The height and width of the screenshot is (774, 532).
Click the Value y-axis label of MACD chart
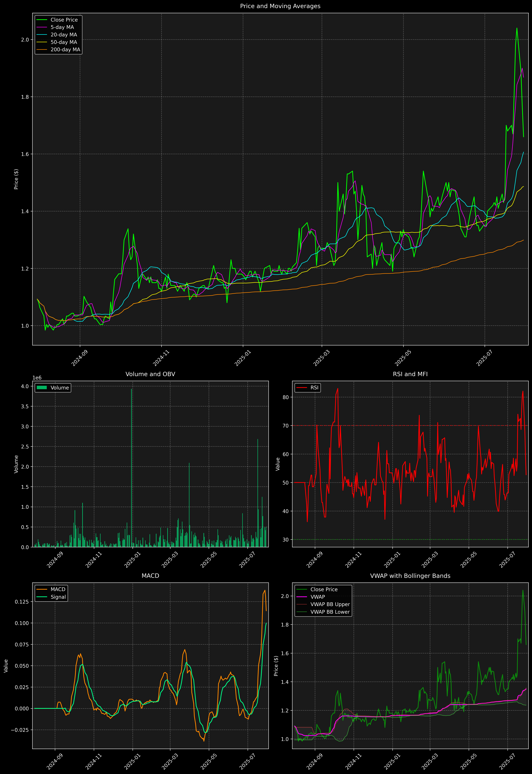[6, 666]
